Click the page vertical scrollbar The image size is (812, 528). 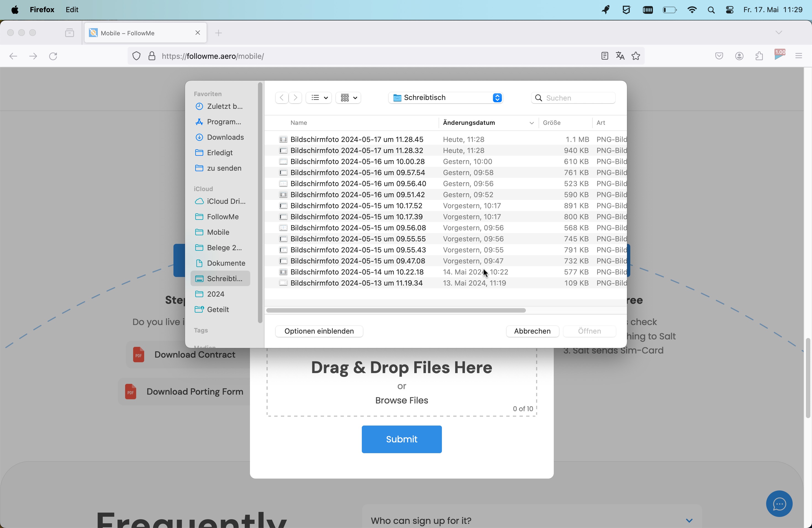coord(808,378)
